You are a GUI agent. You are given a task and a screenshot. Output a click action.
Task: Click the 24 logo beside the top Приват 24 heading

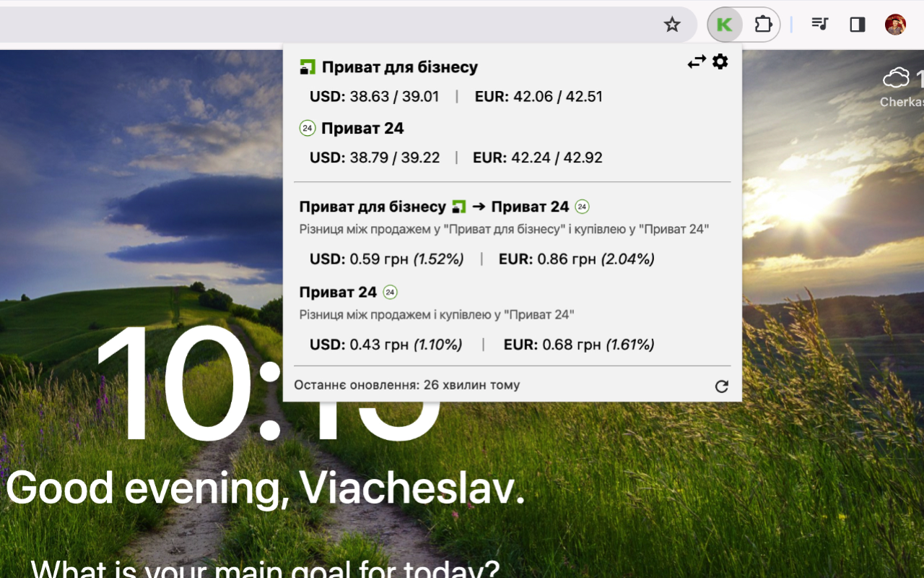click(308, 129)
